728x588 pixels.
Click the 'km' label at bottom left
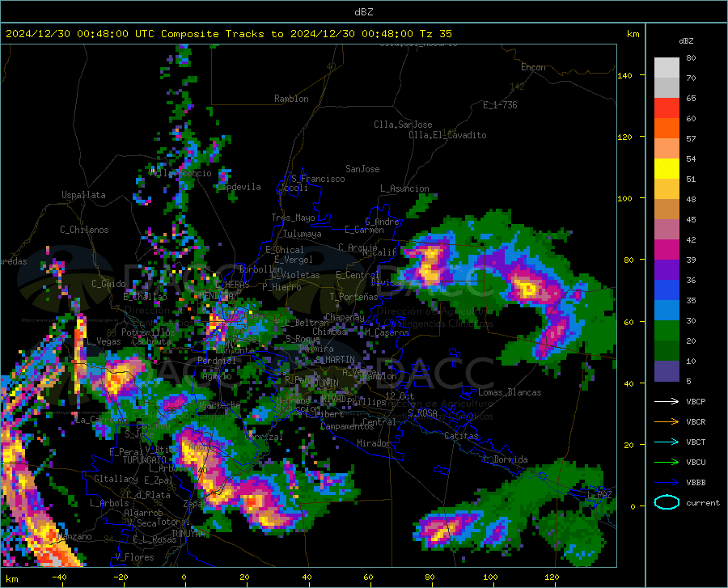[11, 579]
